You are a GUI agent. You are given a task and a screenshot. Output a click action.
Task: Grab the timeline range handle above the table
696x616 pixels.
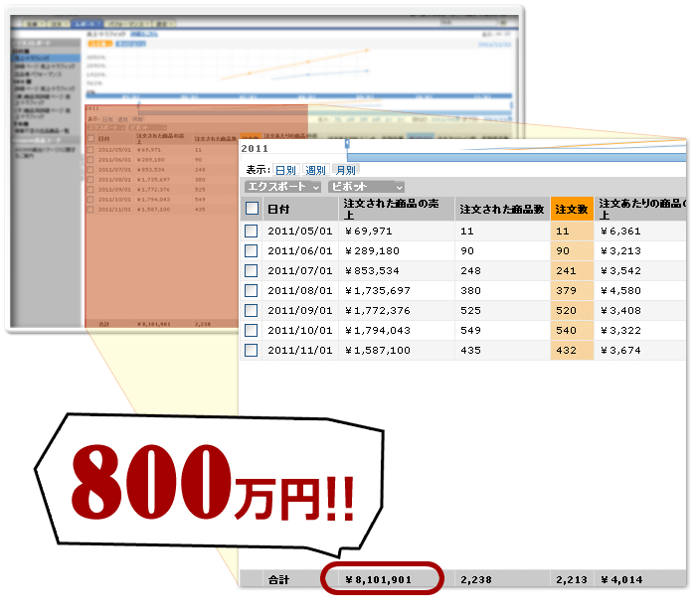tap(347, 145)
